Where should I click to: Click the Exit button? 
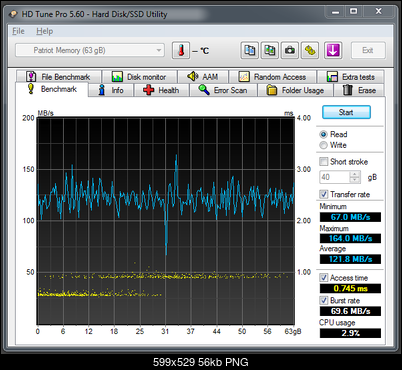pyautogui.click(x=368, y=50)
